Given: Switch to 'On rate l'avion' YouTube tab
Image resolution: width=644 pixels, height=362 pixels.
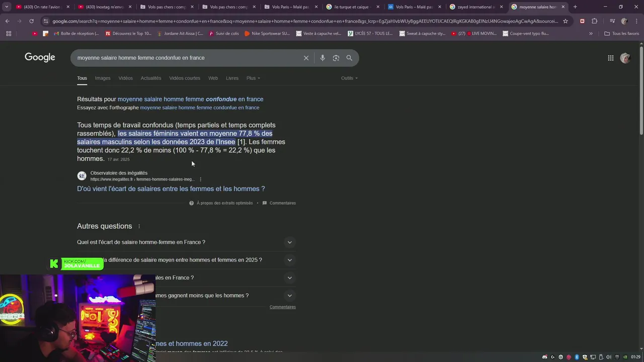Looking at the screenshot, I should [42, 7].
